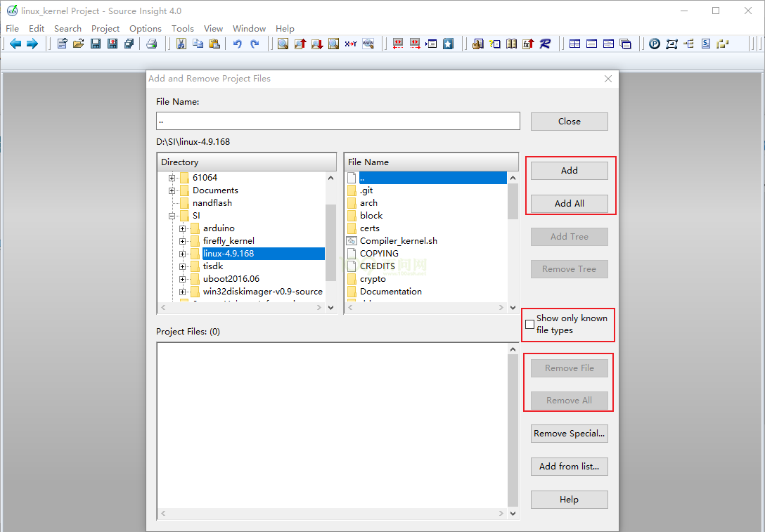The image size is (765, 532).
Task: Go forward with the blue right arrow
Action: click(32, 44)
